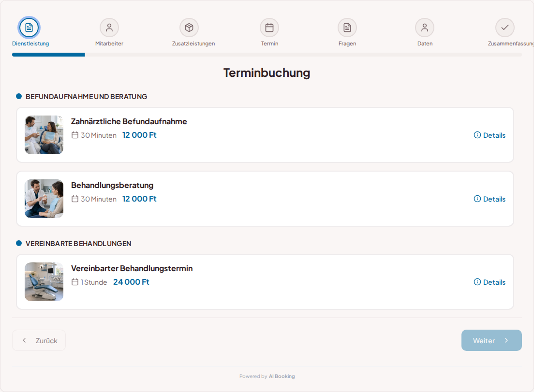Click the Fragen step document icon
534x392 pixels.
pyautogui.click(x=347, y=28)
